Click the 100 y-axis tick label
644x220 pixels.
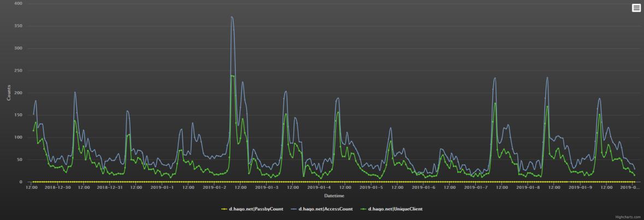[18, 137]
